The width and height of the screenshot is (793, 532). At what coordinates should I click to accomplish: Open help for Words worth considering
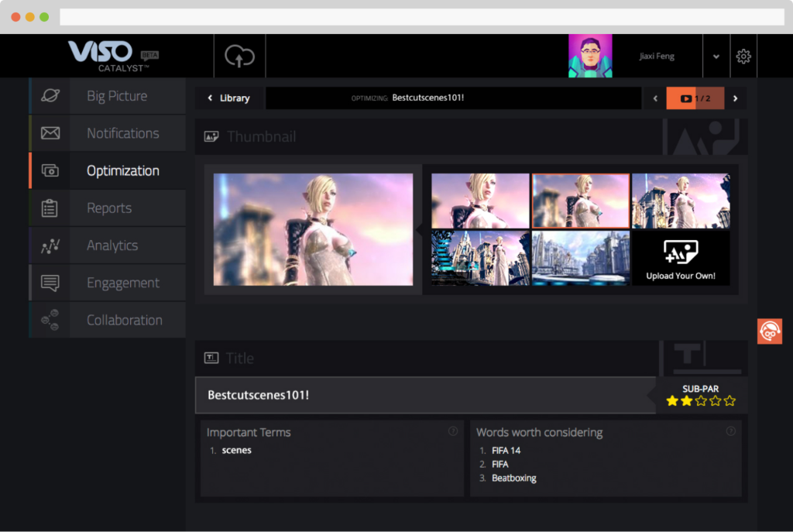pos(730,431)
